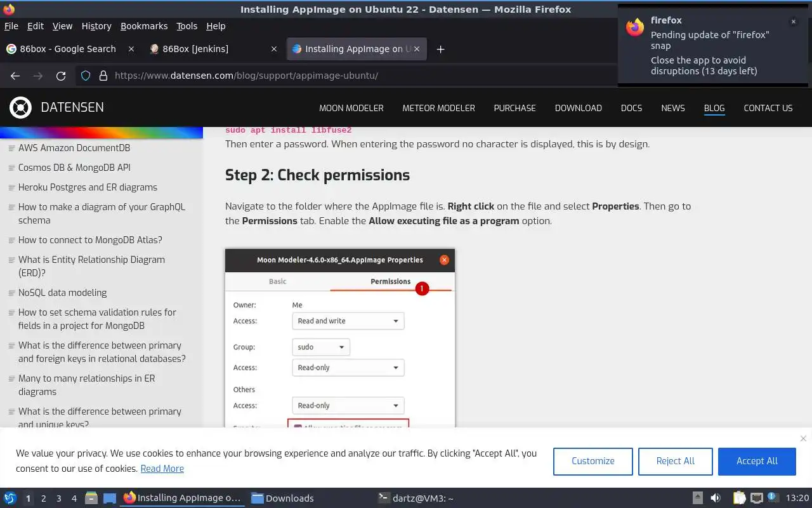This screenshot has height=508, width=812.
Task: Open the network status tray icon
Action: 756,498
